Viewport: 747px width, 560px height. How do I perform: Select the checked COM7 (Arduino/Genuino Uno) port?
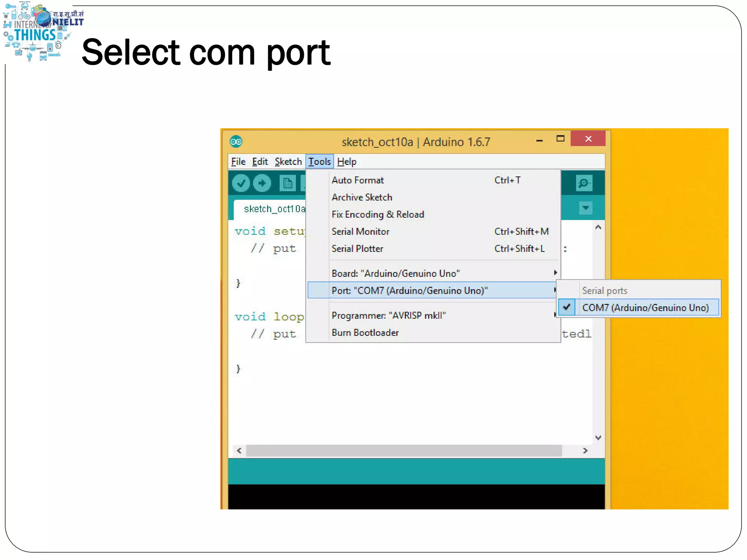[645, 308]
